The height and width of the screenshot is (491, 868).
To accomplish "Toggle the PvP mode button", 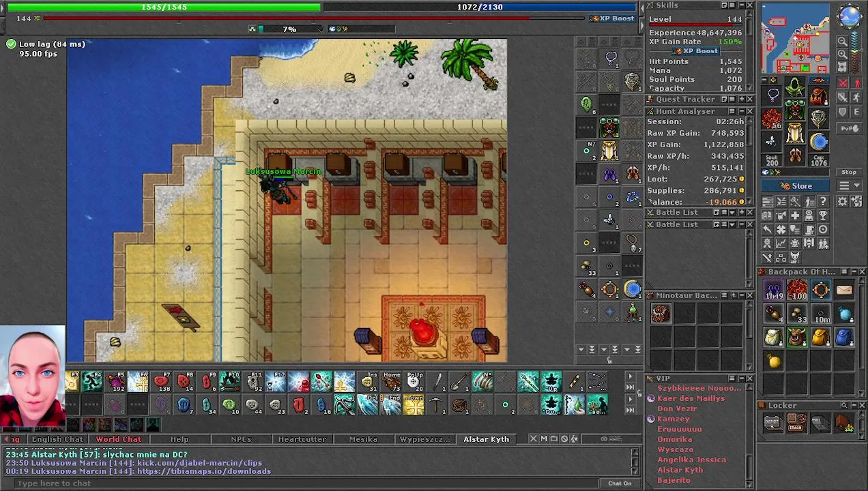I will [849, 128].
